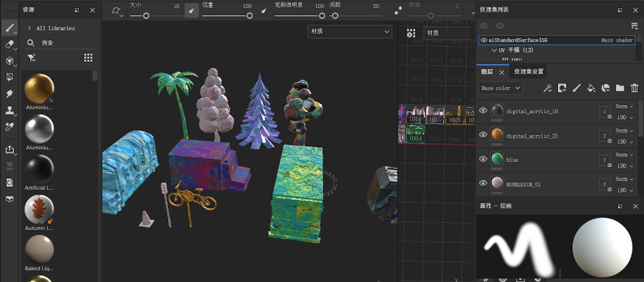Expand the All libraries tree
This screenshot has height=282, width=644.
[30, 28]
